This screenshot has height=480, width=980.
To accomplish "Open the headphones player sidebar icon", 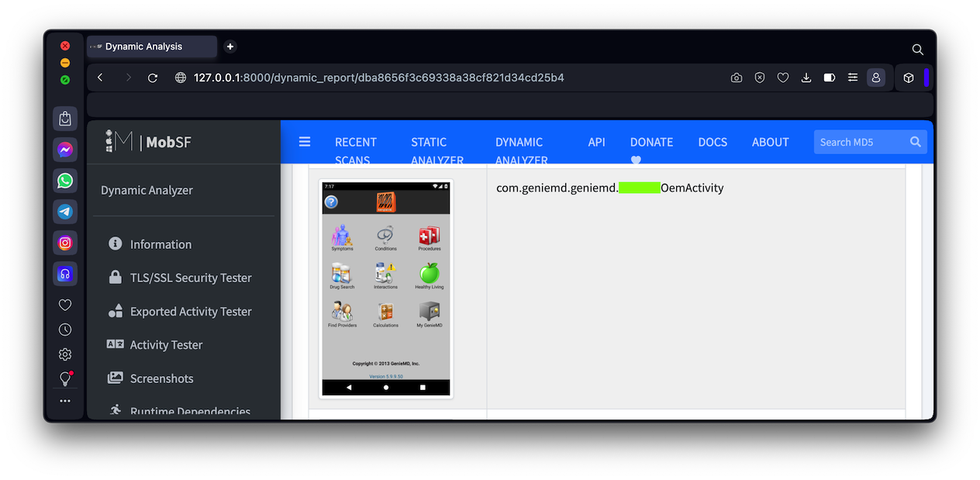I will tap(65, 274).
